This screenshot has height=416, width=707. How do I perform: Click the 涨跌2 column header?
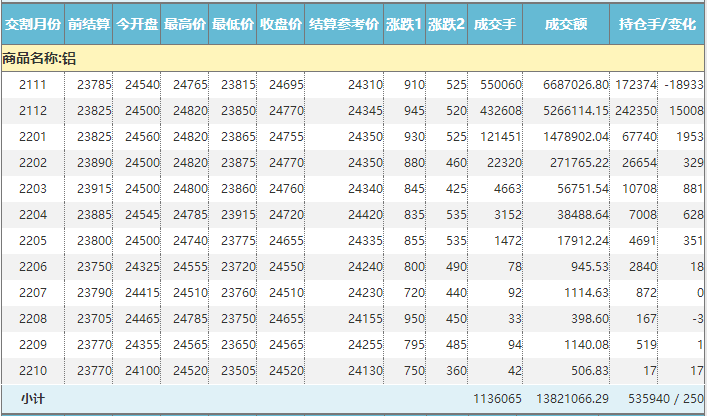point(446,22)
